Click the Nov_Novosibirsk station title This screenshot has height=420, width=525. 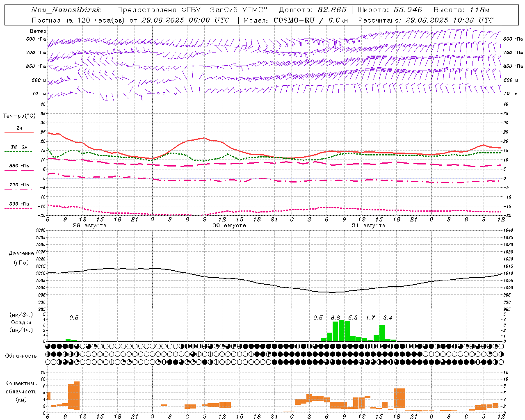(x=66, y=10)
